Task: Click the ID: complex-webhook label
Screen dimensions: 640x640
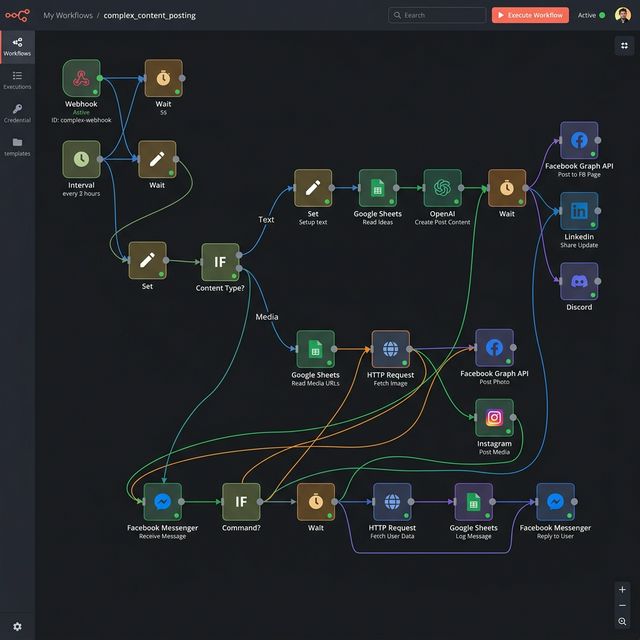Action: click(81, 120)
